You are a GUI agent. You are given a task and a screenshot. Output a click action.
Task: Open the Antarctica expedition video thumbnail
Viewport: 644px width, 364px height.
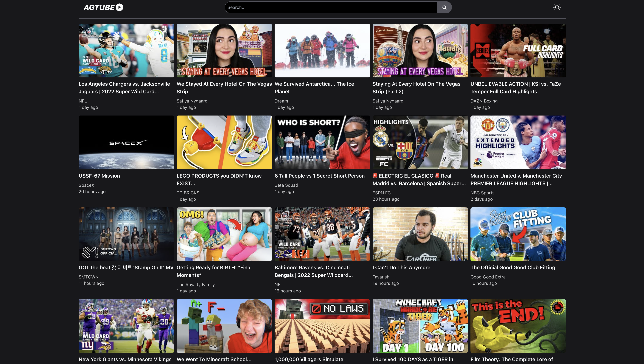coord(322,50)
